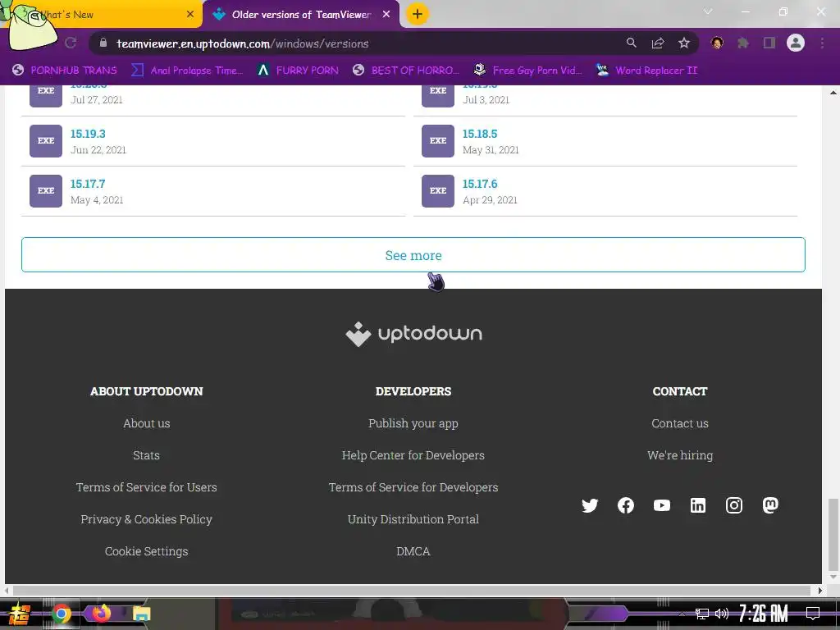The image size is (840, 630).
Task: View site info via the lock icon
Action: (x=103, y=43)
